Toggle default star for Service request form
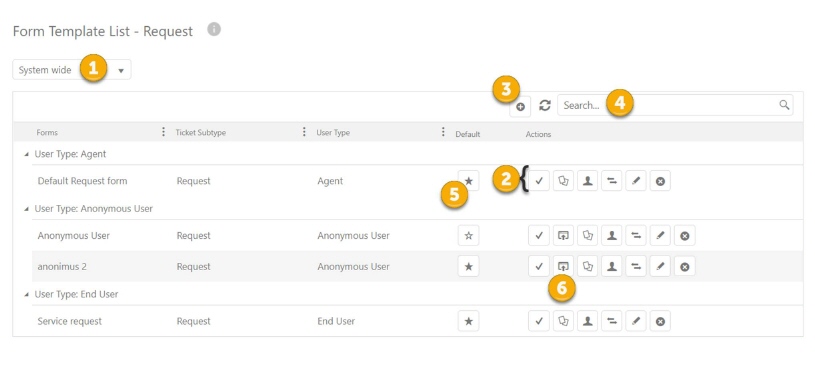815x370 pixels. 468,321
